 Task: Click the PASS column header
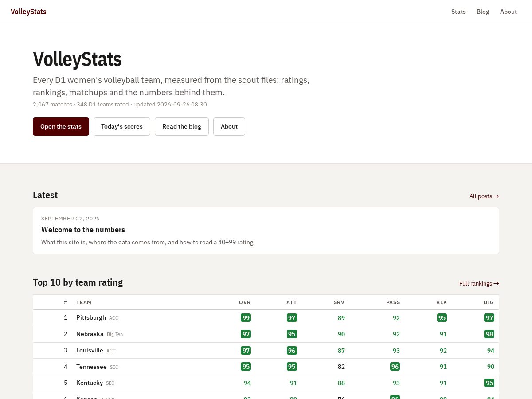click(393, 302)
